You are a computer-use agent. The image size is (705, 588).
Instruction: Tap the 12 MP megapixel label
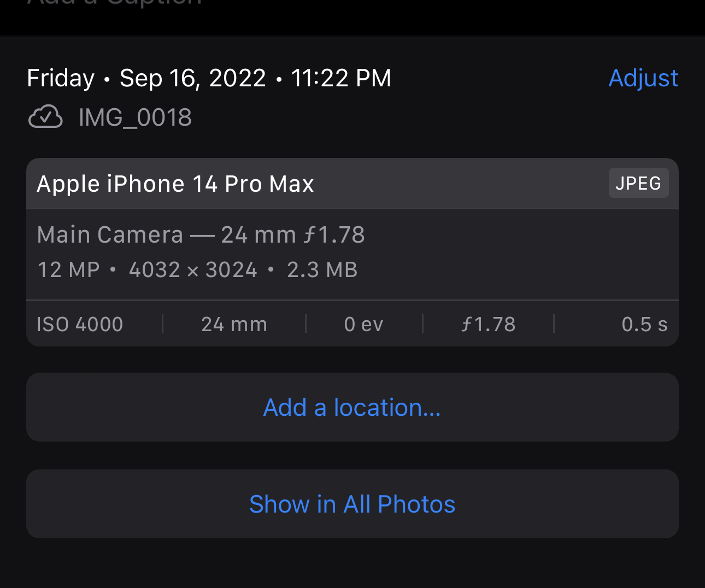point(68,270)
